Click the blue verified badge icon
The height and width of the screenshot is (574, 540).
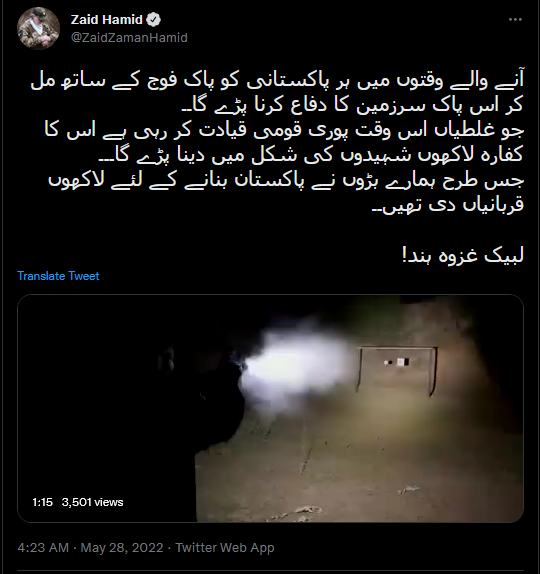click(x=153, y=20)
